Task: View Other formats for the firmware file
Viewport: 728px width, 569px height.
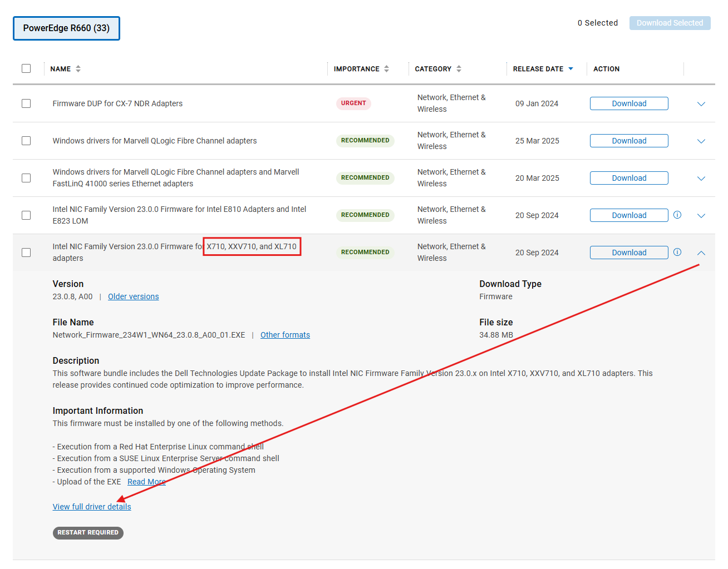Action: 285,335
